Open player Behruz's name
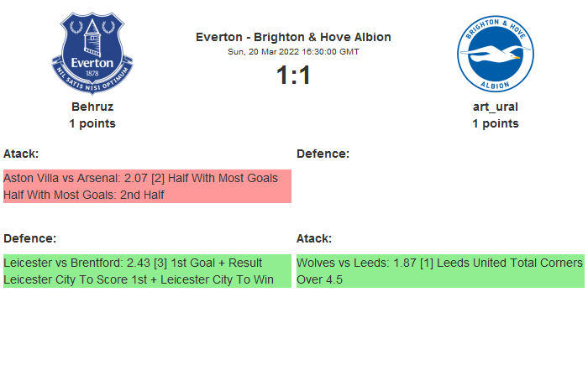 click(x=92, y=107)
